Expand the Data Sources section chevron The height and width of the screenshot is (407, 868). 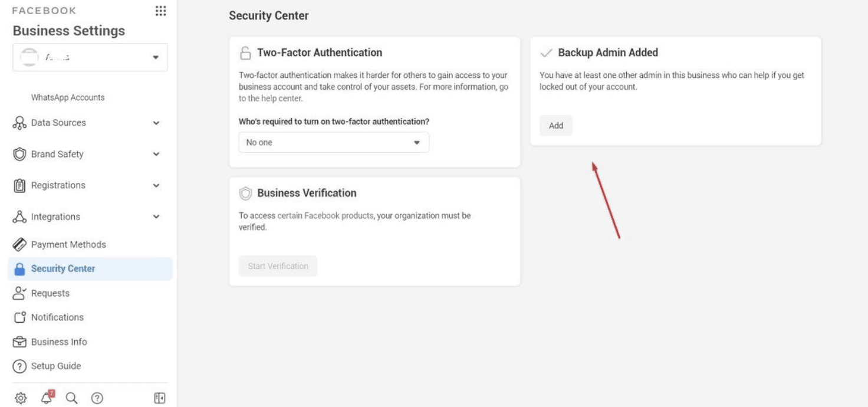pyautogui.click(x=156, y=123)
